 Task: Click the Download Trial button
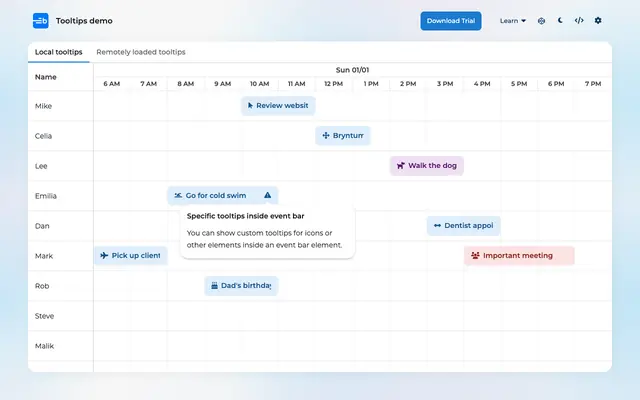point(451,21)
